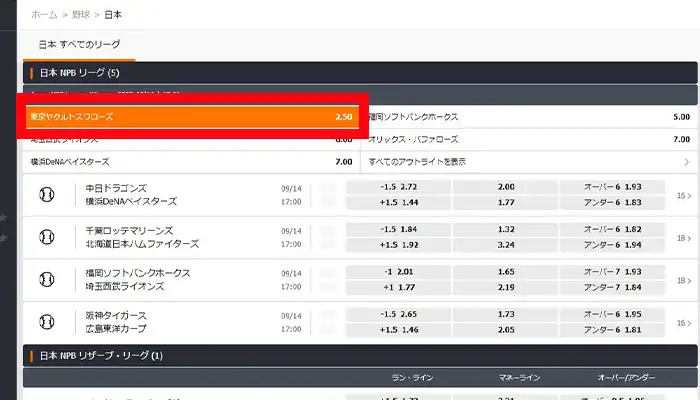This screenshot has width=700, height=400.
Task: Open 横浜DeNAベイスターズ name in match row
Action: (131, 201)
